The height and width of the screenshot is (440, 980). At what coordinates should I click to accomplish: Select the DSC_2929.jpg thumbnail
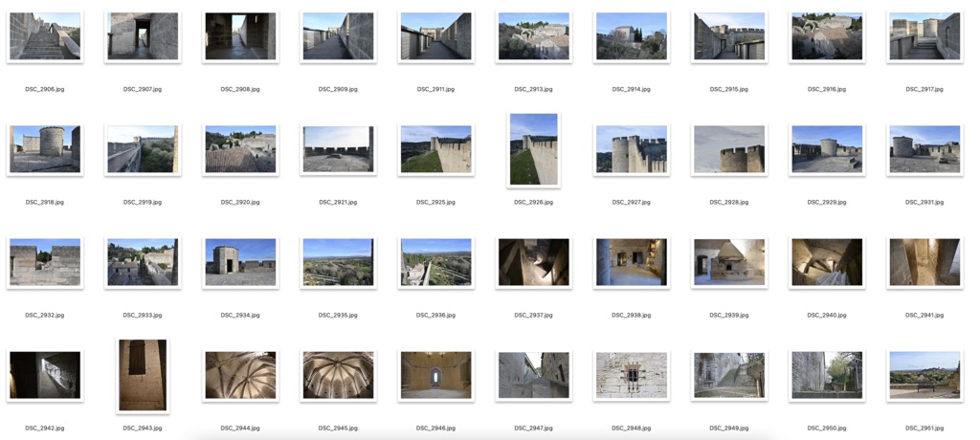(x=827, y=149)
